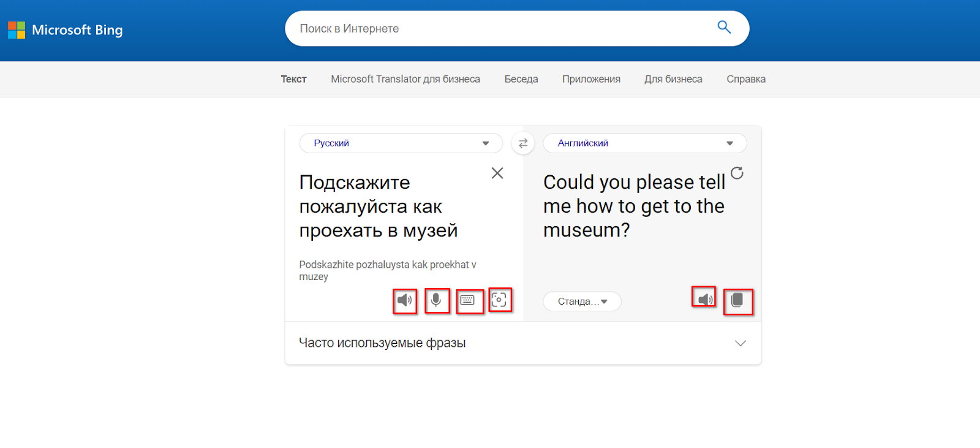Viewport: 980px width, 448px height.
Task: Copy the translated English text
Action: [x=737, y=300]
